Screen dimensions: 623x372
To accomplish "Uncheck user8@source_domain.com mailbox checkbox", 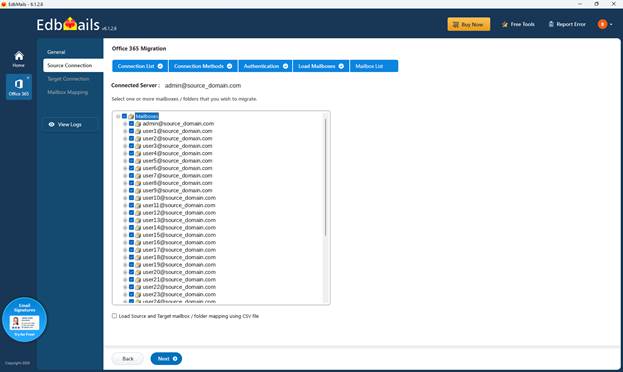I will [x=132, y=183].
